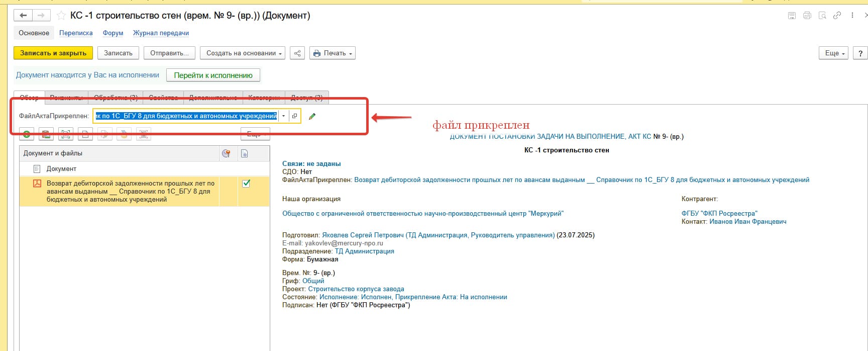Open the Строительство корпуса завода project link

coord(356,289)
